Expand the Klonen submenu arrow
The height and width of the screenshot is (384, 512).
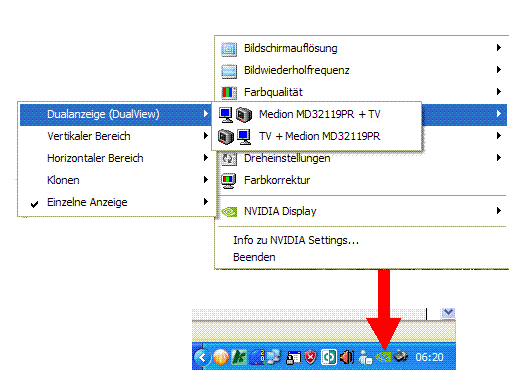206,180
